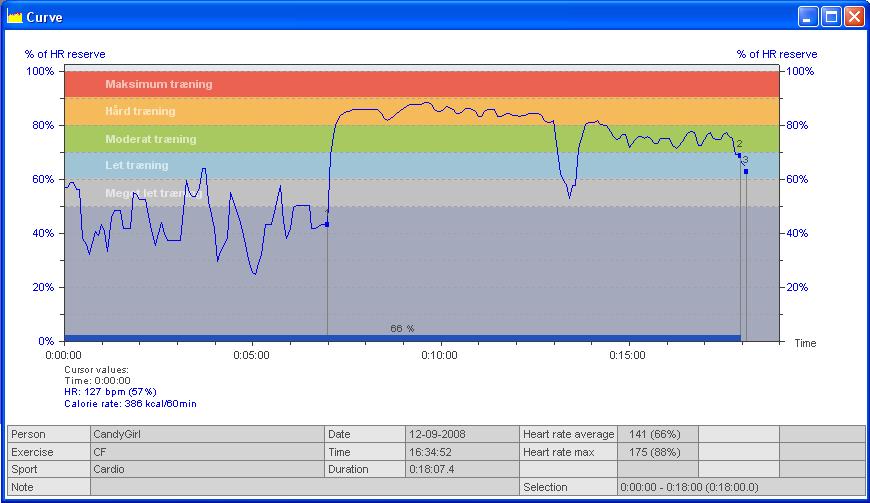This screenshot has height=503, width=870.
Task: Click lap marker 3 on the curve
Action: pyautogui.click(x=746, y=171)
